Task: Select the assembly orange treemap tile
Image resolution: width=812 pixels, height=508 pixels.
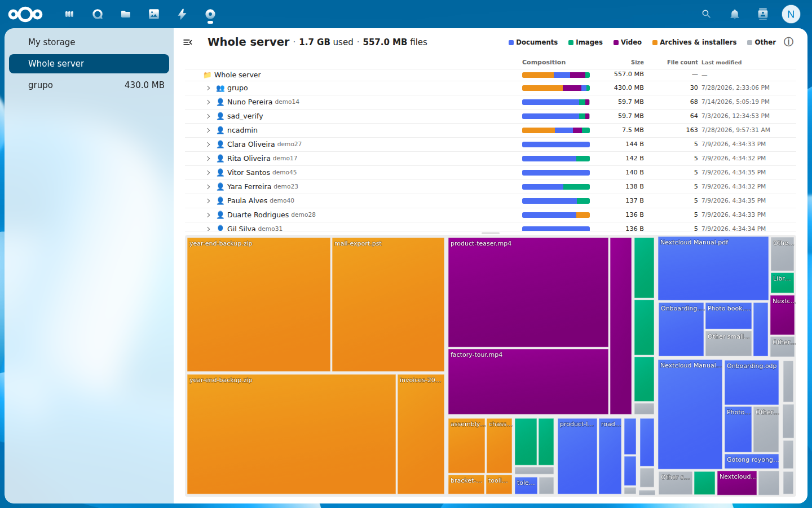Action: click(466, 446)
